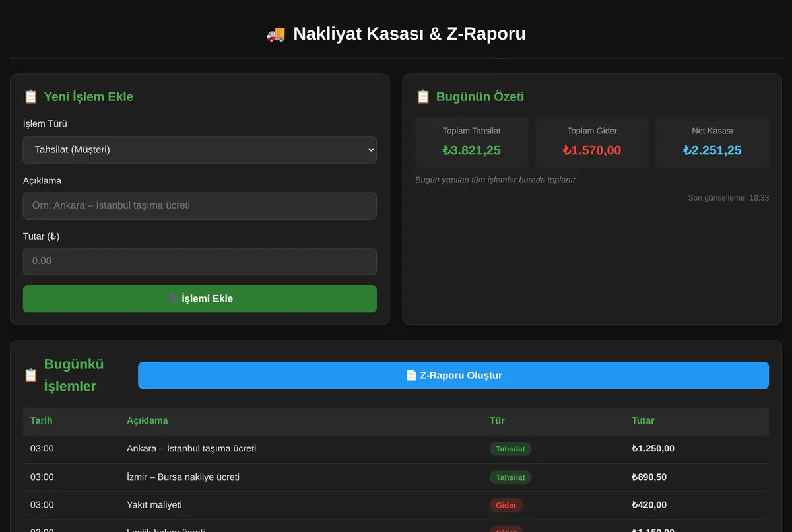Select the 'İzmir – Bursa nakliye ücreti' row description
Image resolution: width=792 pixels, height=532 pixels.
(183, 477)
